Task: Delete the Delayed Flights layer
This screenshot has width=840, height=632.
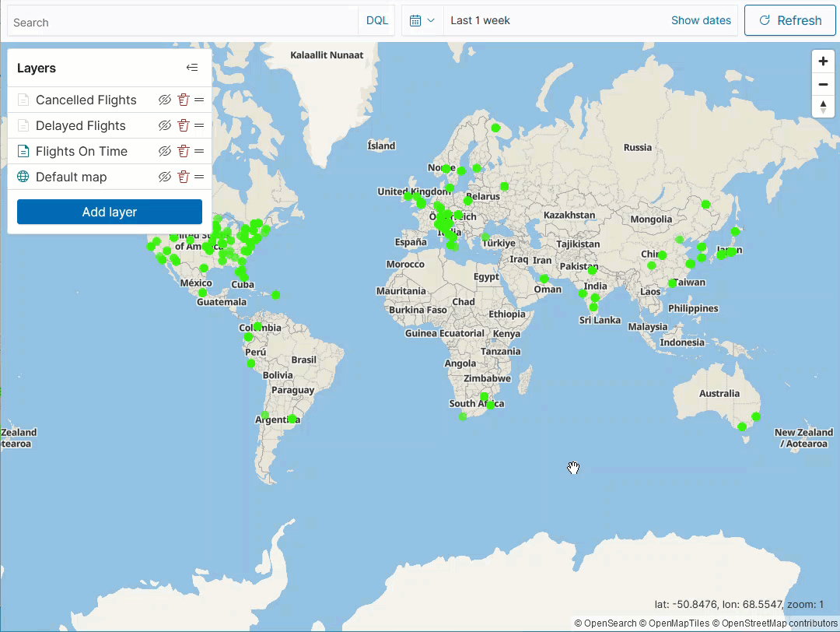Action: (184, 125)
